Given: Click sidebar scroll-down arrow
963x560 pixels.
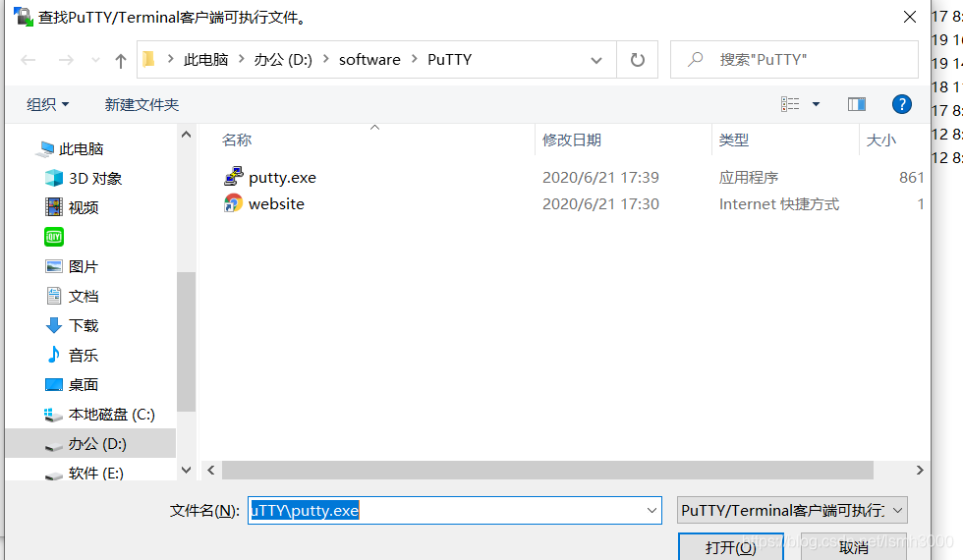Looking at the screenshot, I should pyautogui.click(x=186, y=471).
